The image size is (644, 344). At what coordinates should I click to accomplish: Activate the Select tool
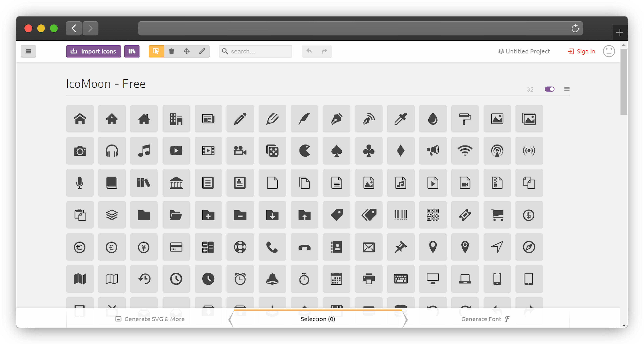coord(156,51)
